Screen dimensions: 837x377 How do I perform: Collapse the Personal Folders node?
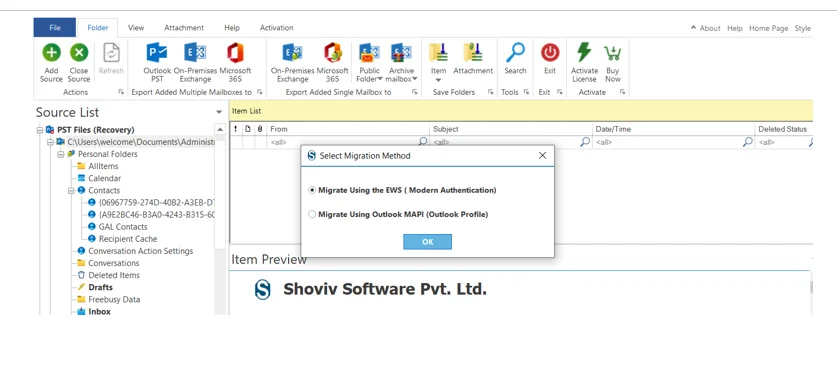[61, 154]
